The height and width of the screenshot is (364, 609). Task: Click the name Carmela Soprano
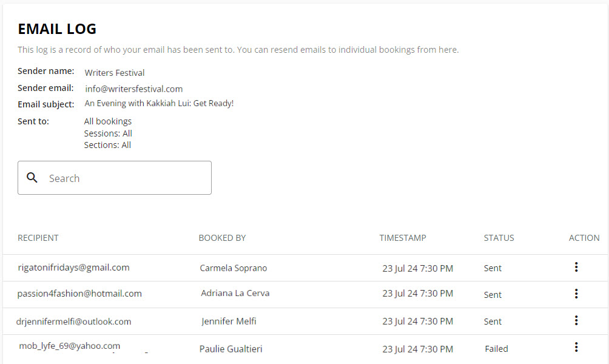[234, 268]
